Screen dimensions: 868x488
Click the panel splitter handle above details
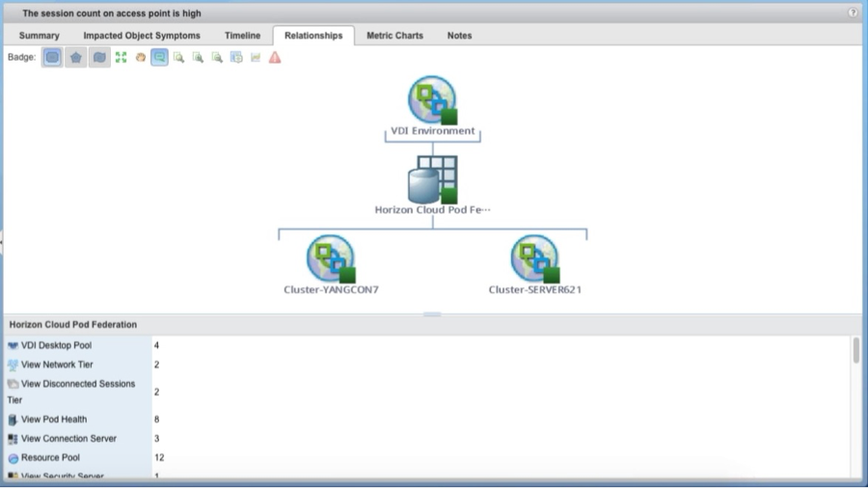coord(432,314)
